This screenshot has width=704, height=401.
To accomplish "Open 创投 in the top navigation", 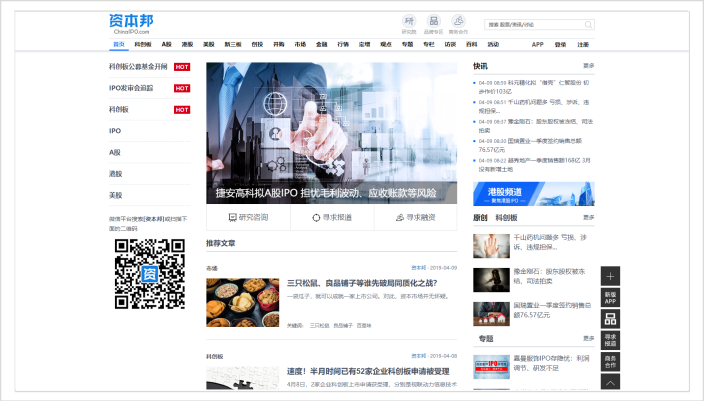I will tap(257, 44).
